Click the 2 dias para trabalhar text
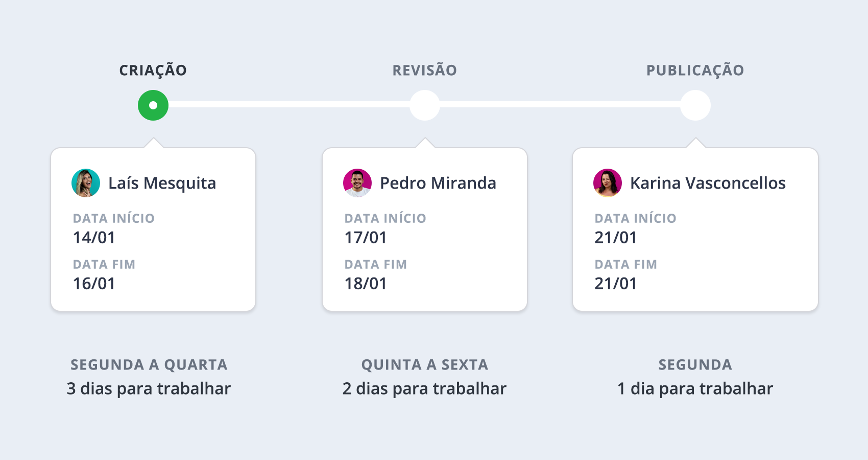This screenshot has width=868, height=460. pos(425,389)
